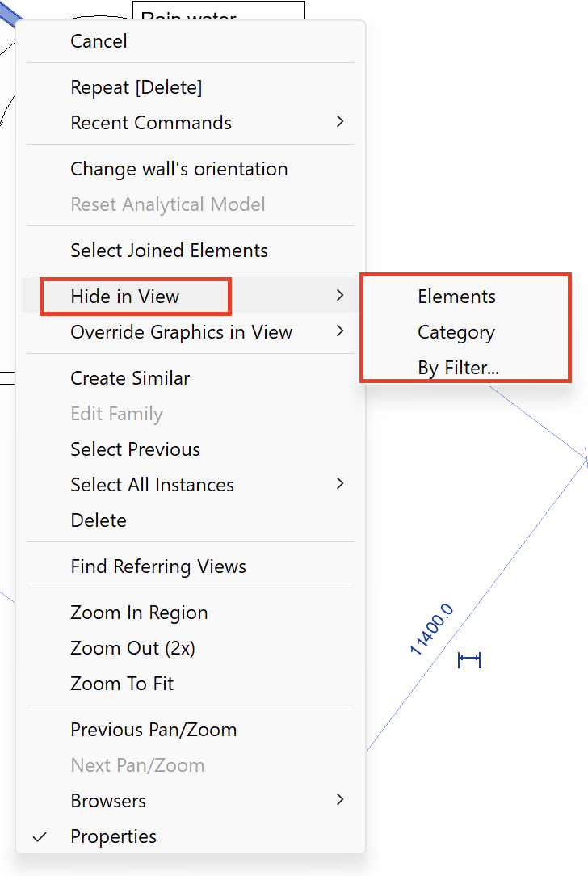The width and height of the screenshot is (588, 876).
Task: Hide selected Elements in view
Action: click(456, 297)
